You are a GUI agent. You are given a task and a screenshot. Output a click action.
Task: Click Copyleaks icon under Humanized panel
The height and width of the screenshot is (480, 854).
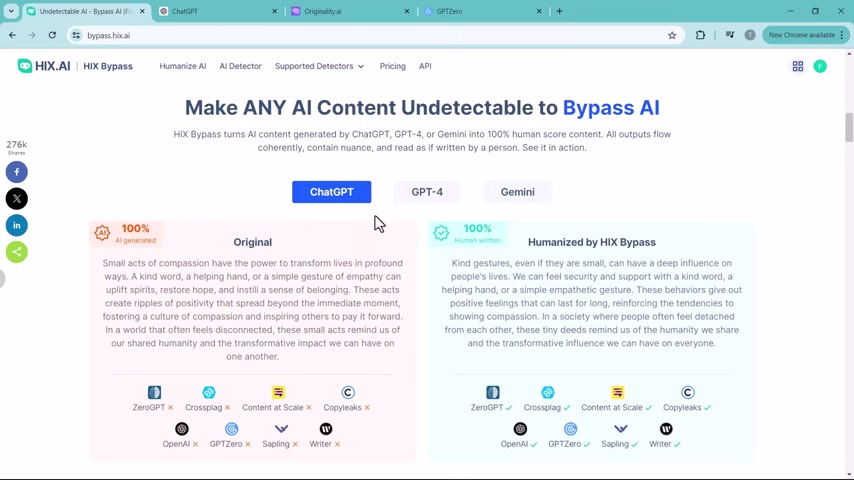pos(687,392)
